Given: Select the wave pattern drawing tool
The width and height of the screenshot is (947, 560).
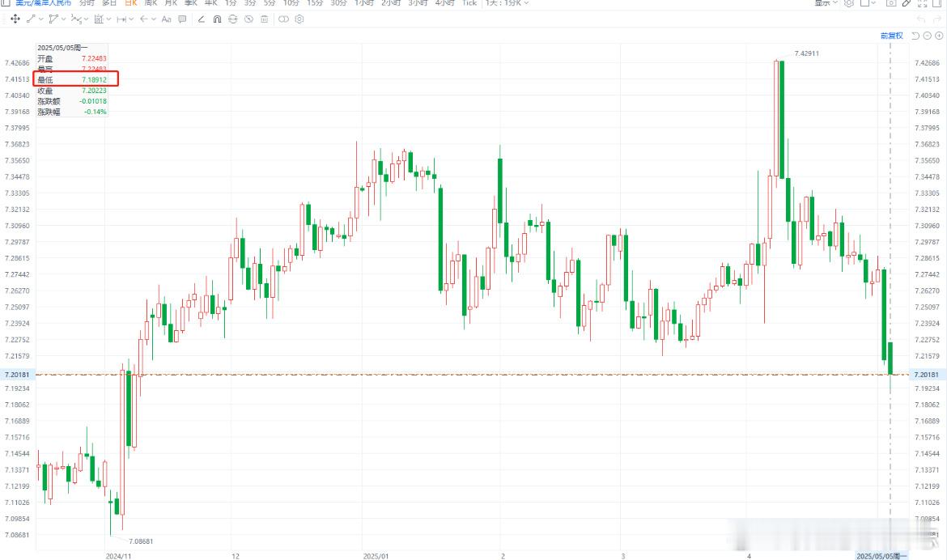Looking at the screenshot, I should pyautogui.click(x=75, y=19).
